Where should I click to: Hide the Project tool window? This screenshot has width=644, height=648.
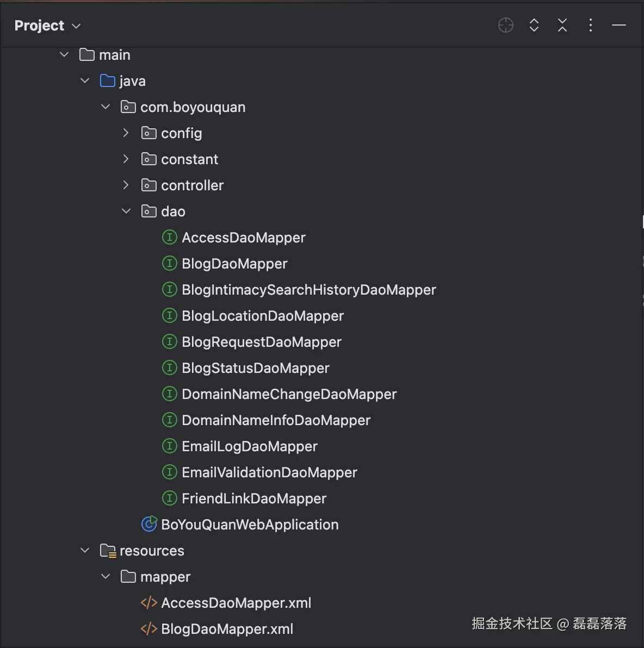[618, 25]
